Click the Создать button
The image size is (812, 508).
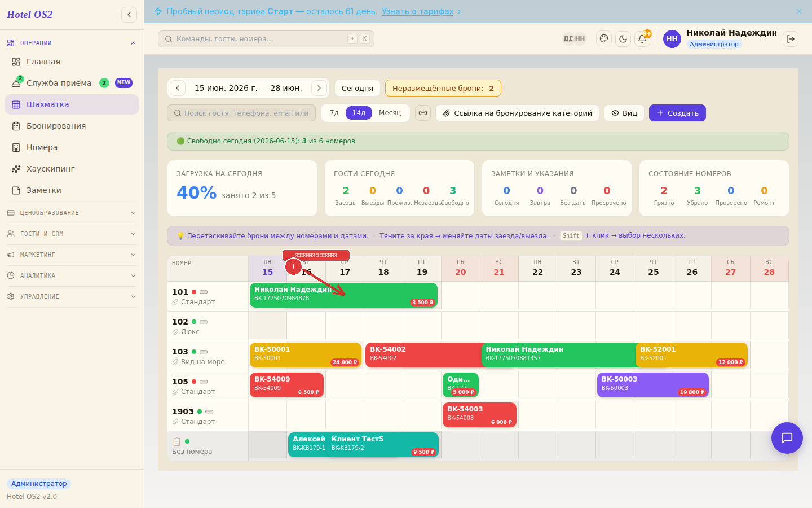(x=677, y=113)
